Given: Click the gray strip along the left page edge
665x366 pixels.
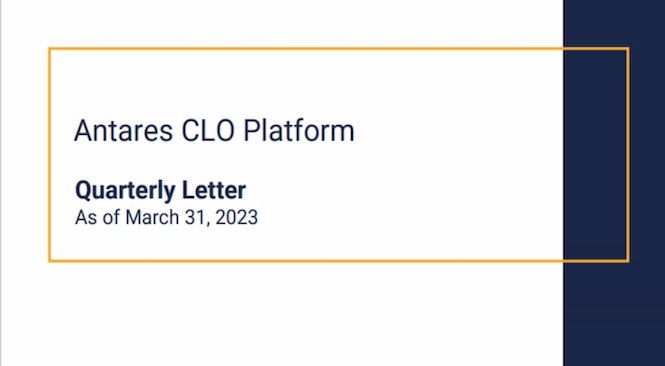Looking at the screenshot, I should [x=0, y=183].
